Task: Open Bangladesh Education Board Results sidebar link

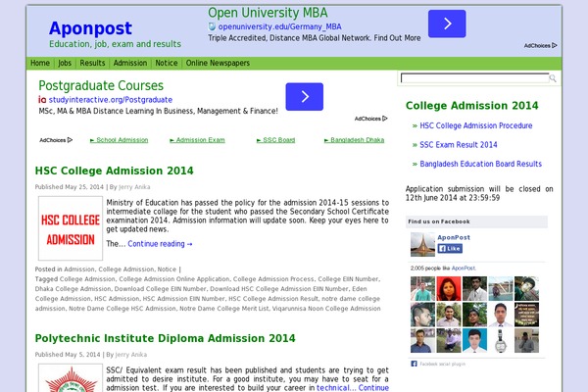Action: 481,164
